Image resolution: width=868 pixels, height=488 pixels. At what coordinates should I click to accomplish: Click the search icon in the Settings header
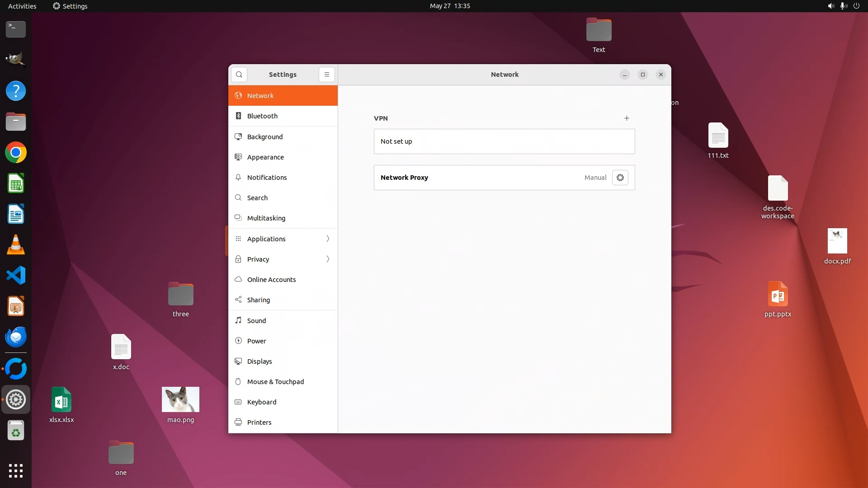click(239, 75)
